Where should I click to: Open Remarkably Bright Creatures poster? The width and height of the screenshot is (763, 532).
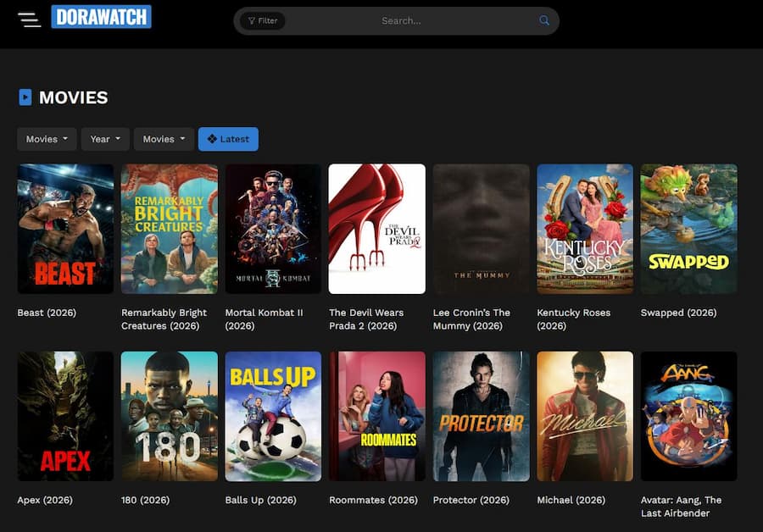pos(170,229)
